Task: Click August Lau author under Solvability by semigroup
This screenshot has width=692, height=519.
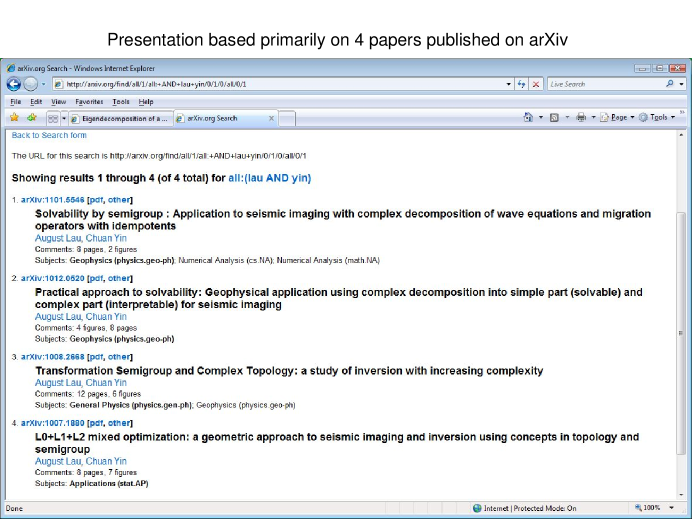Action: coord(58,238)
